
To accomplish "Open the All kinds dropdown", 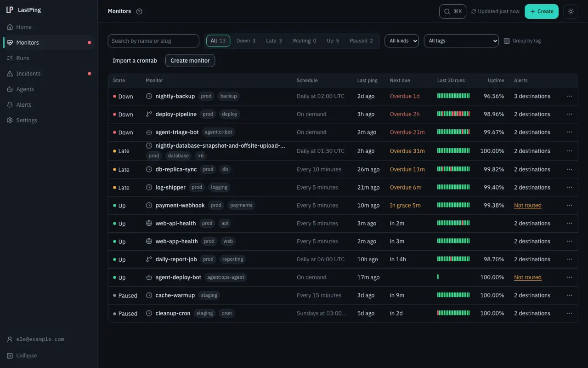I will 401,41.
